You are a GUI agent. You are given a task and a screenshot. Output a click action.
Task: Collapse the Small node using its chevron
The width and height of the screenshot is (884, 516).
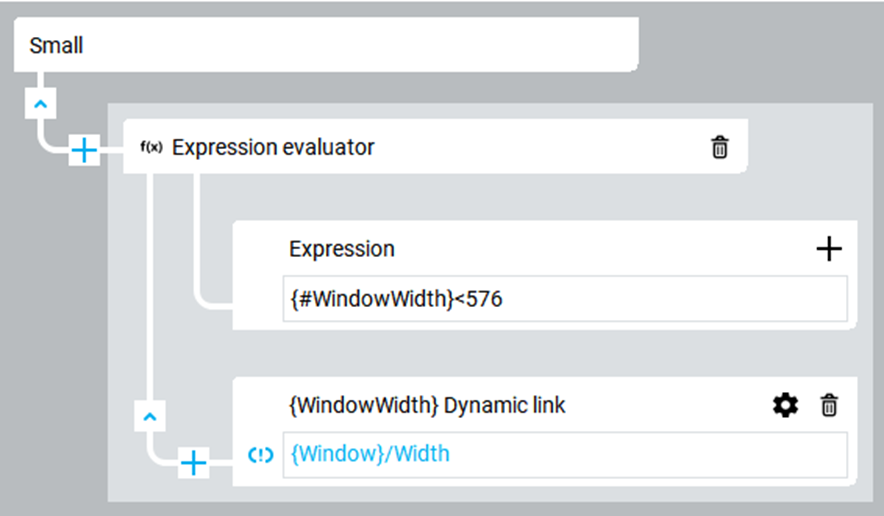[x=41, y=103]
